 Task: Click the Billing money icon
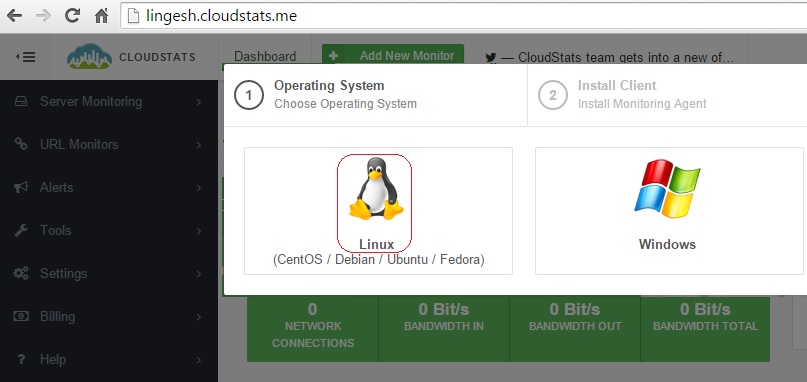coord(21,316)
